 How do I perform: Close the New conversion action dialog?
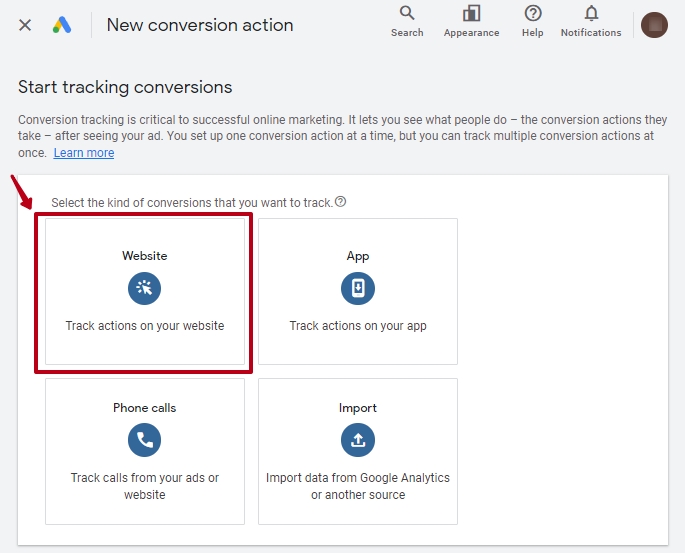25,25
